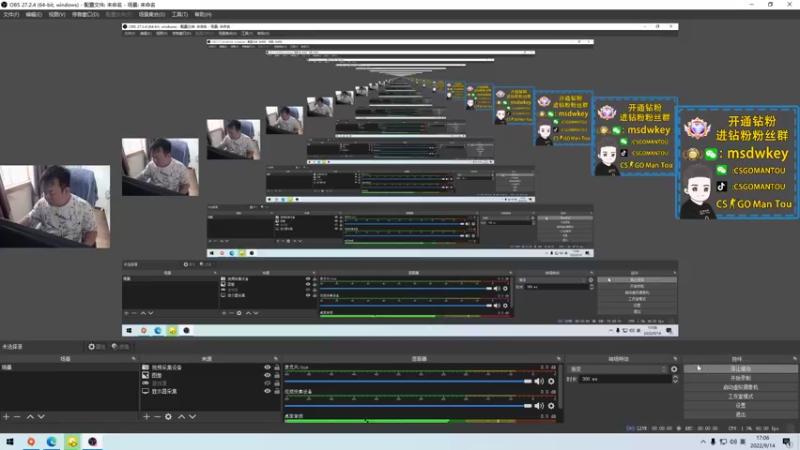The image size is (800, 450).
Task: Move the scene up in the Scenes panel
Action: (x=30, y=417)
